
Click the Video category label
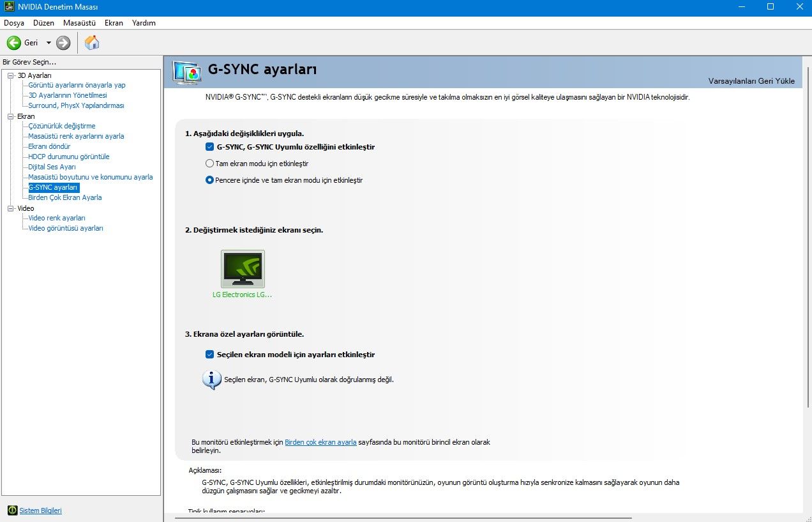click(x=26, y=209)
